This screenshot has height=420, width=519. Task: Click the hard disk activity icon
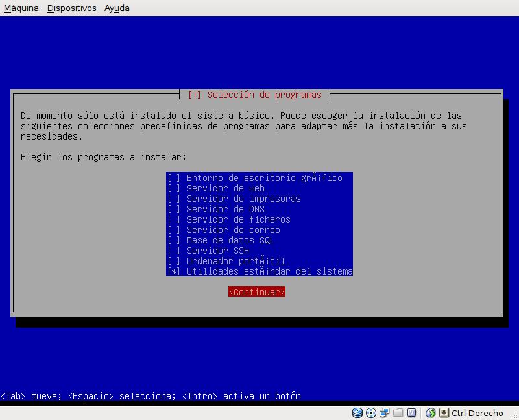(x=357, y=413)
